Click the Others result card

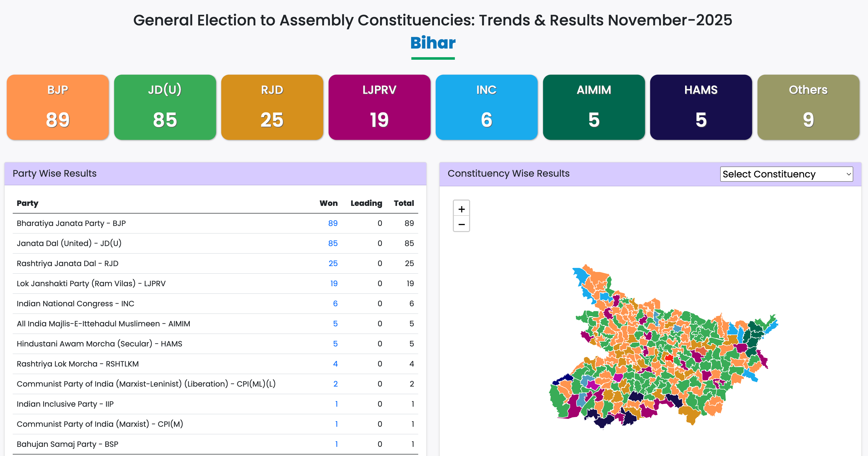coord(808,107)
